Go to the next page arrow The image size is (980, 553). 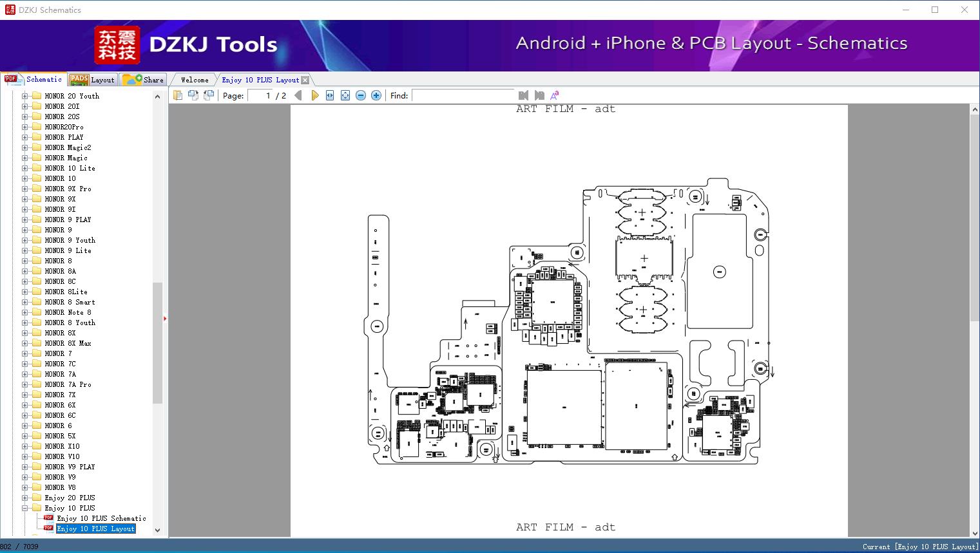click(x=314, y=95)
